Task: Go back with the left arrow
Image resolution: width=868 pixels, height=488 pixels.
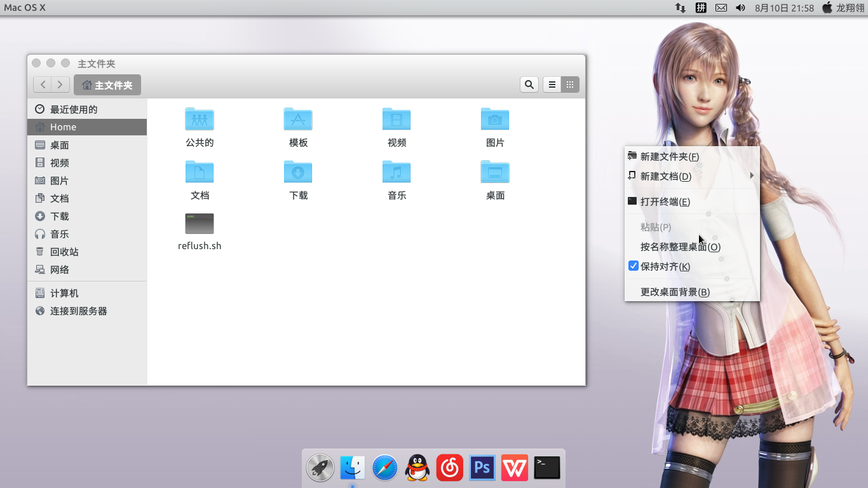Action: coord(43,85)
